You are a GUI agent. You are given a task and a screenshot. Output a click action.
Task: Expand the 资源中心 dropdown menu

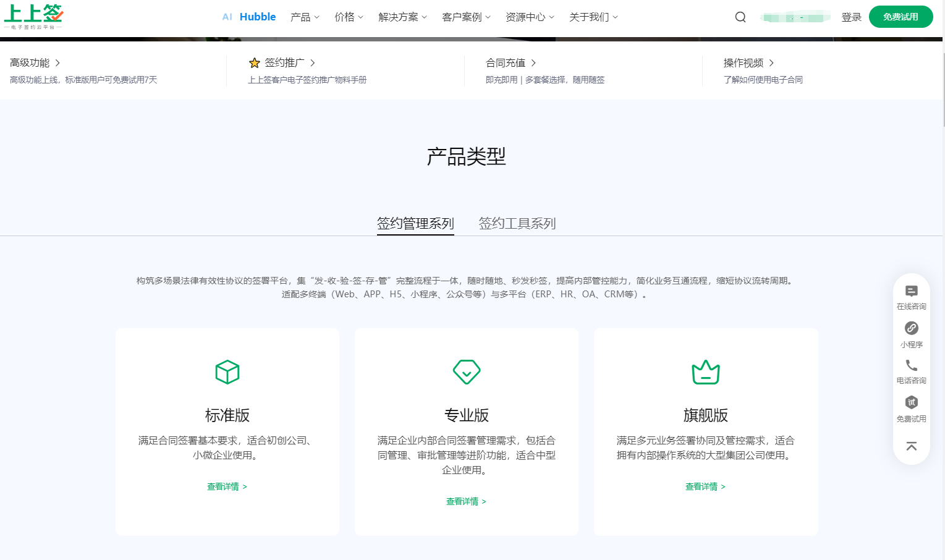[530, 17]
